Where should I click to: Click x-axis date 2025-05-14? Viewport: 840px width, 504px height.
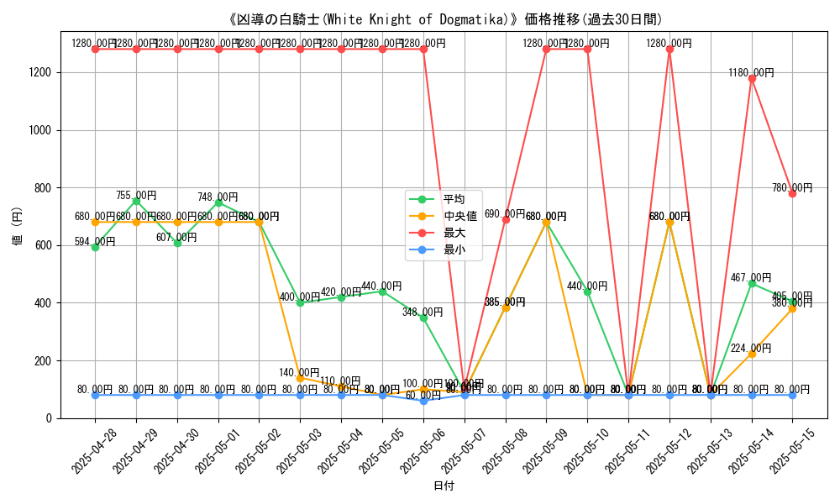coord(752,451)
